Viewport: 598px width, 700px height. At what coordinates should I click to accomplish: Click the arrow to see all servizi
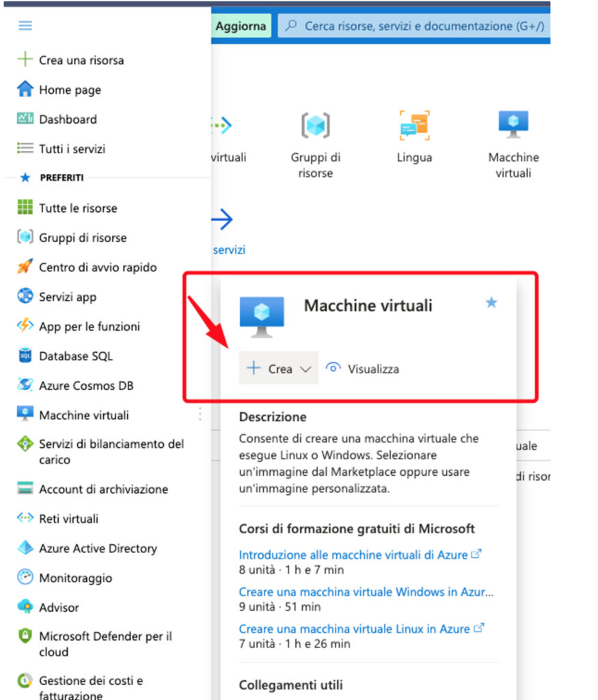[x=222, y=219]
